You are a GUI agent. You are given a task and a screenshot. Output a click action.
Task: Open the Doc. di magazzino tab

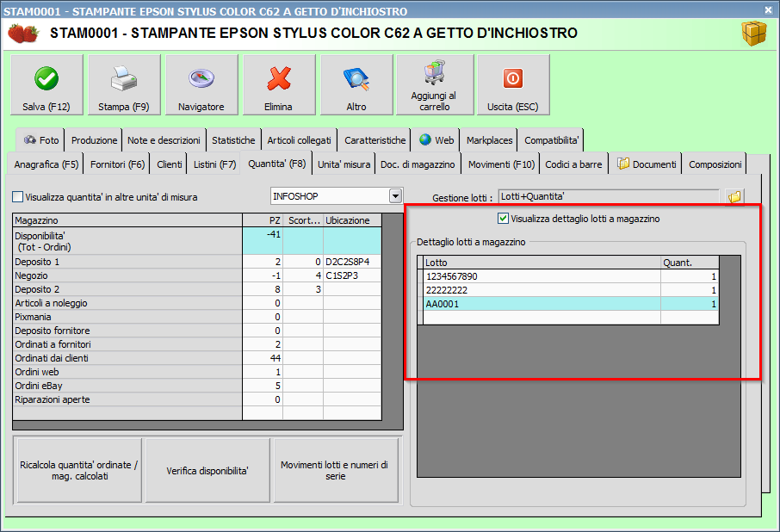(x=418, y=164)
